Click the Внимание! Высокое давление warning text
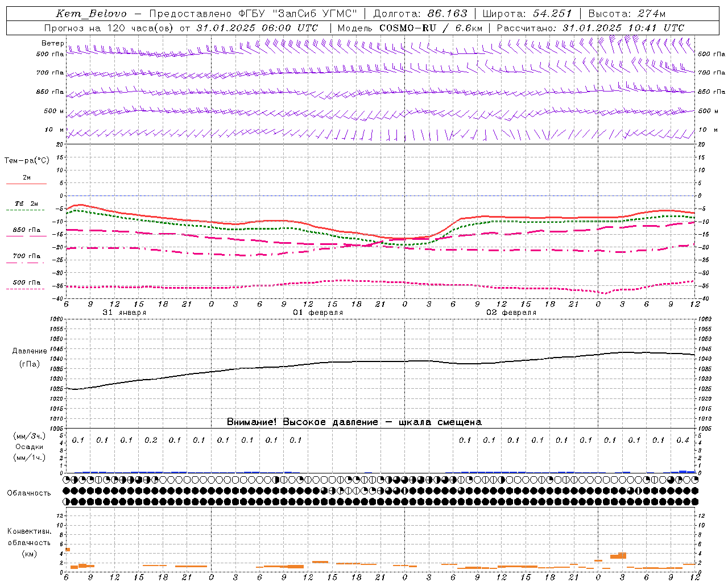This screenshot has width=728, height=582. 354,422
